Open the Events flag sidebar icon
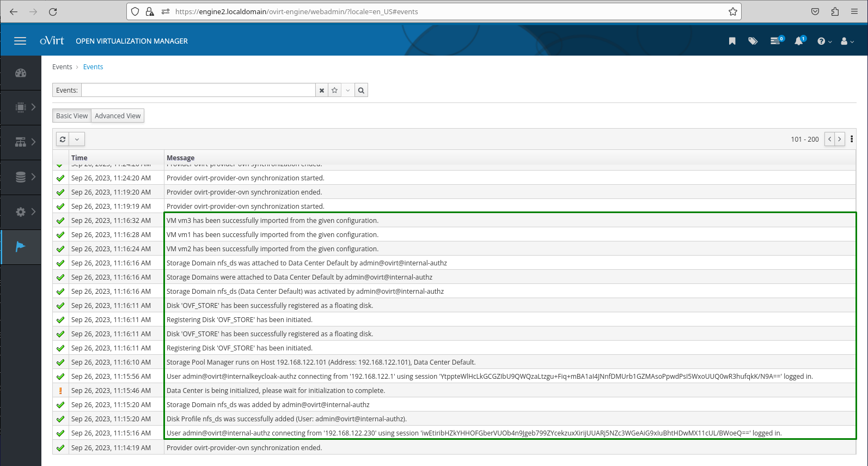The image size is (868, 466). (x=21, y=247)
